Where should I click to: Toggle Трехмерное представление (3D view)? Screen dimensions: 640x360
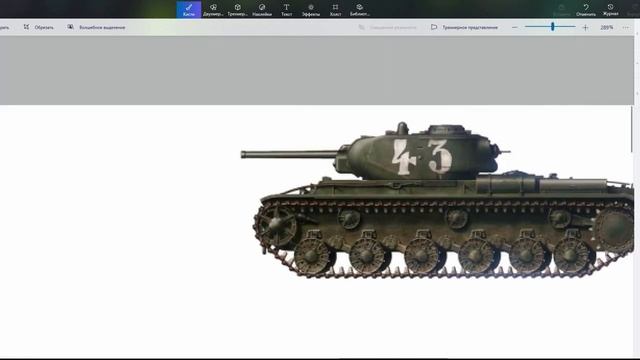464,27
